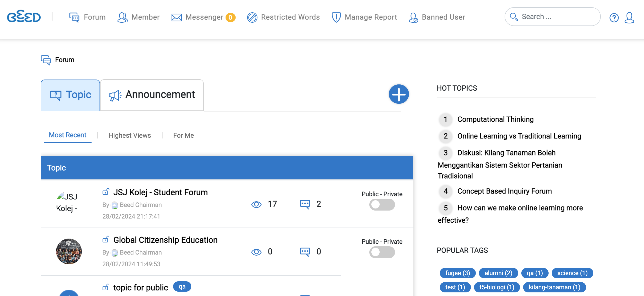644x296 pixels.
Task: Click unlock icon beside topic for public
Action: pos(106,287)
